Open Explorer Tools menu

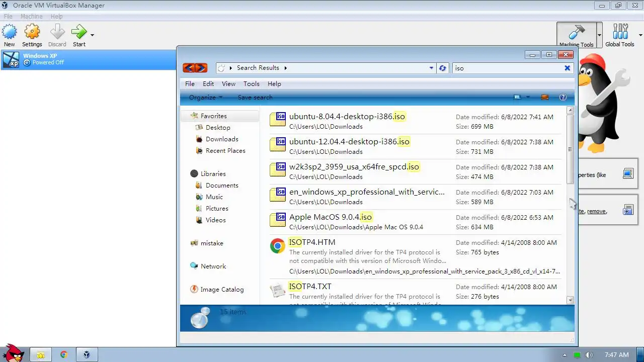point(252,84)
